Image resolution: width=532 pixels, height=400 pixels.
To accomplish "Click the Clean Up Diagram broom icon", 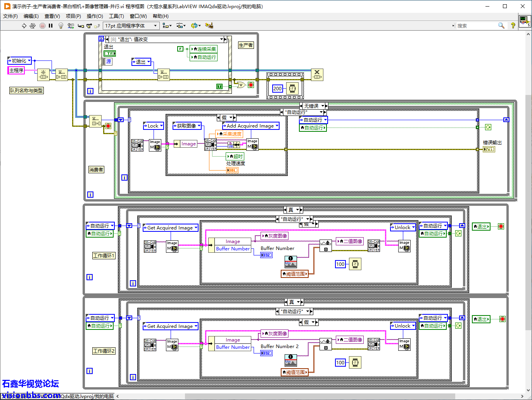I will pos(209,26).
